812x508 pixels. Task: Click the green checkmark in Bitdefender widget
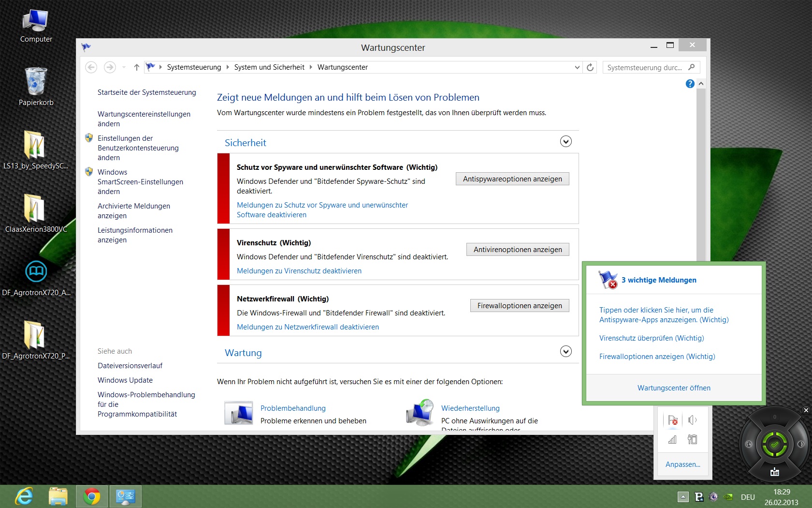(775, 444)
